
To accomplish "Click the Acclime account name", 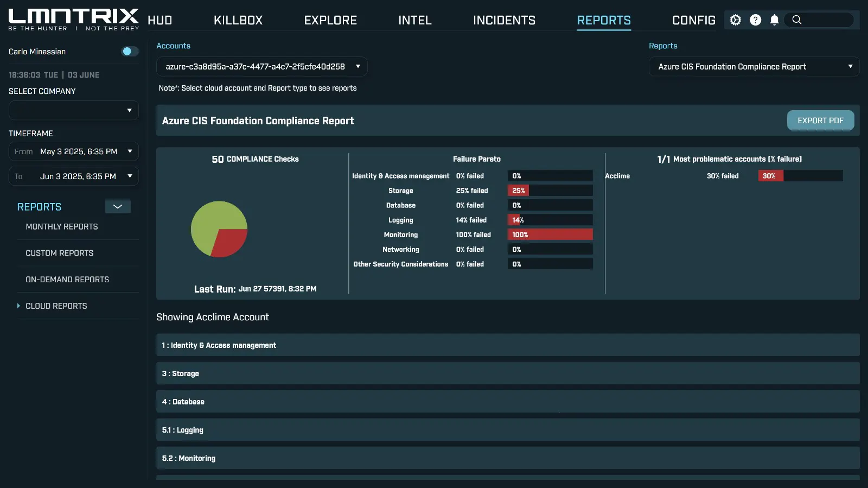I will 617,176.
